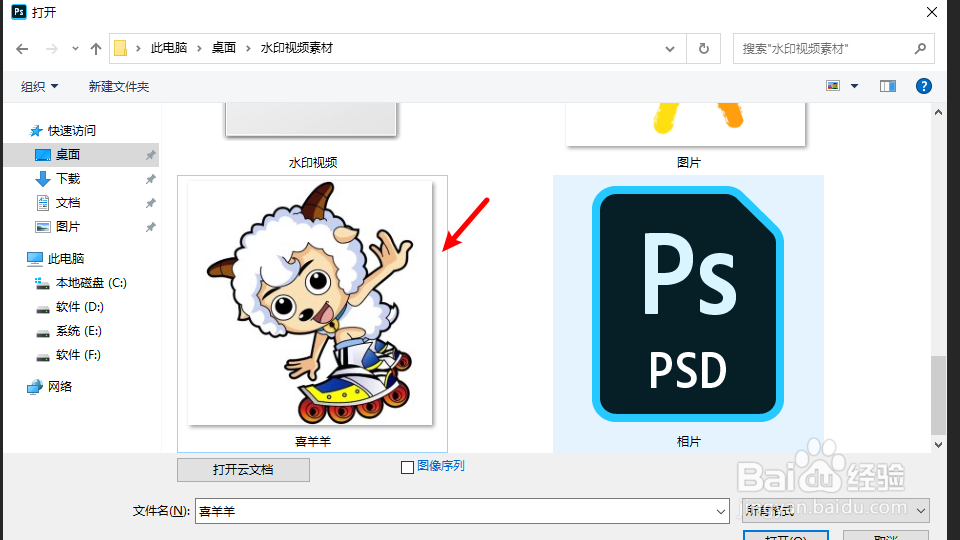This screenshot has width=960, height=540.
Task: Expand the 文件名 dropdown arrow
Action: click(x=721, y=511)
